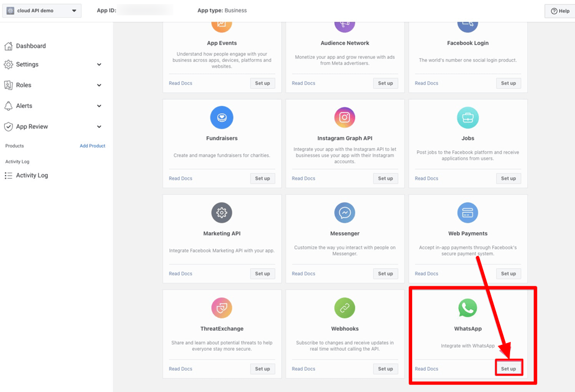The height and width of the screenshot is (392, 575).
Task: Set up the Facebook Login product
Action: coord(508,83)
